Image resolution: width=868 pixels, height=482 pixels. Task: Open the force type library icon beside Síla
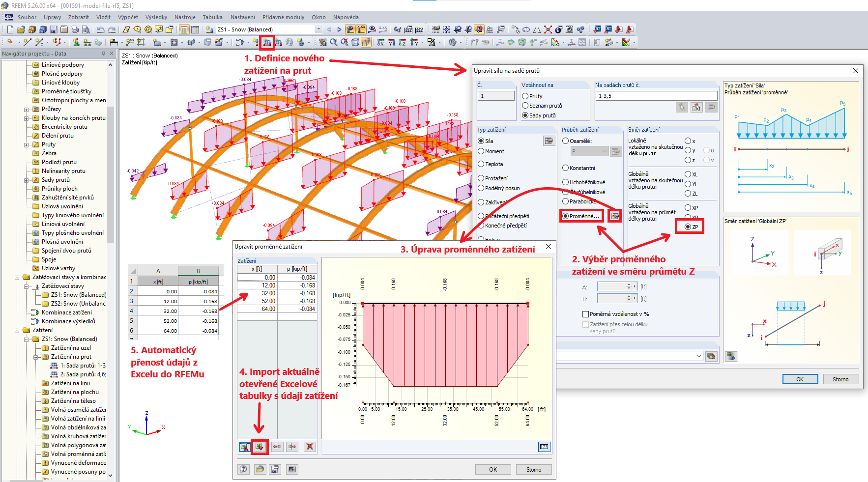[549, 141]
